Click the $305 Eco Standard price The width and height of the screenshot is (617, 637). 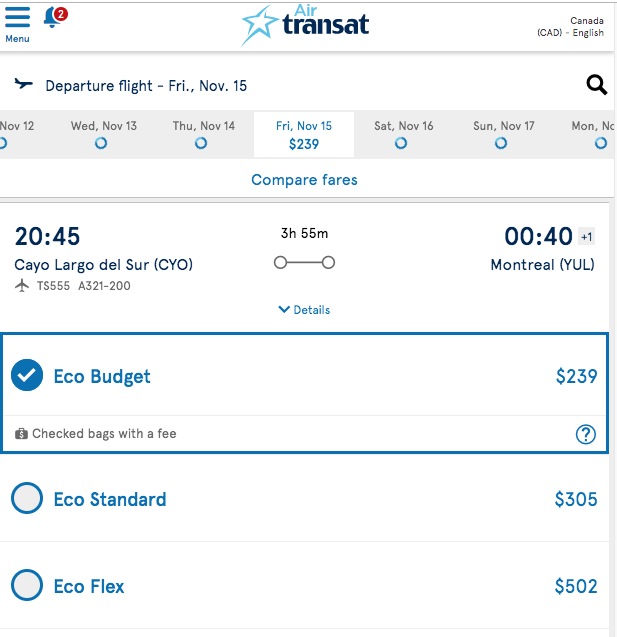576,499
